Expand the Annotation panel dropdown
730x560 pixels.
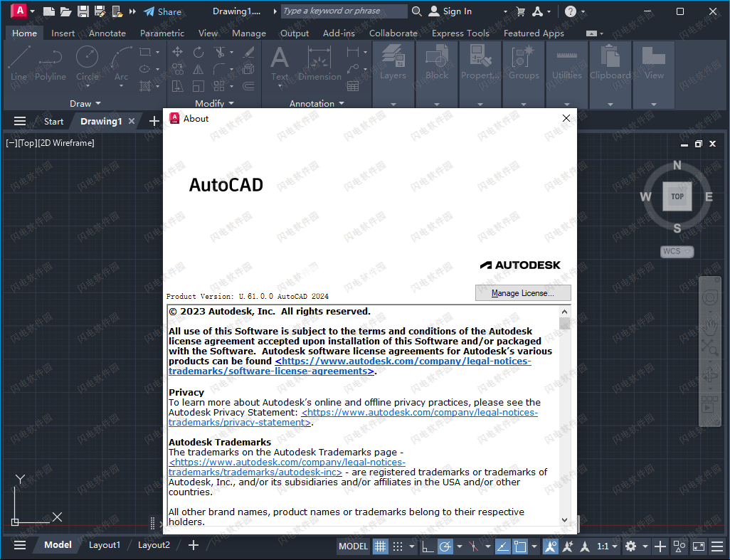(x=317, y=103)
